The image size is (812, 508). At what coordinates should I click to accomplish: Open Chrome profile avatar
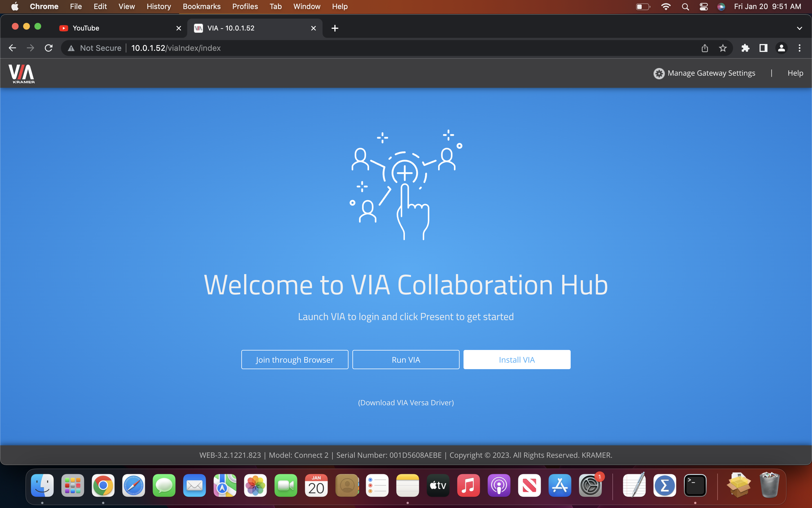pos(782,48)
